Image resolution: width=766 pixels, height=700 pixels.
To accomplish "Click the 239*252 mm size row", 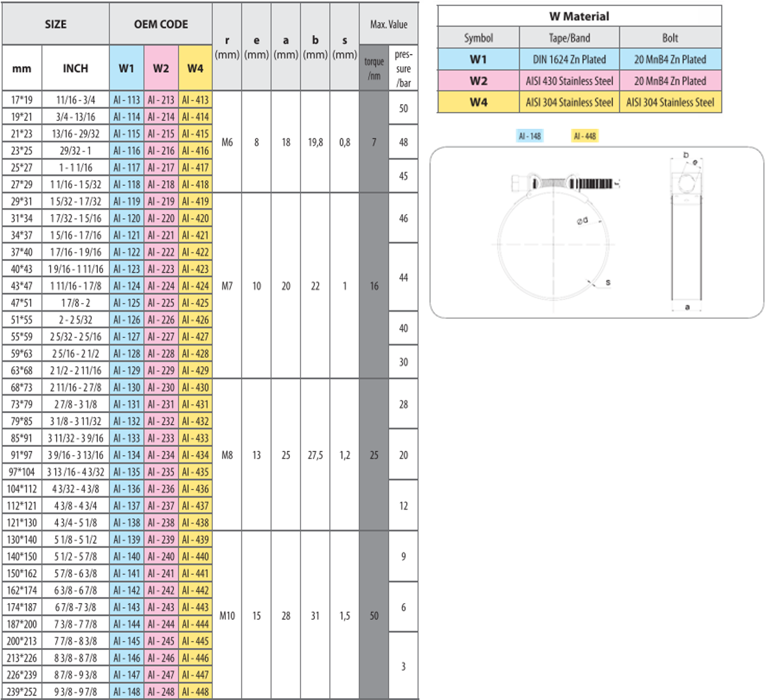I will pyautogui.click(x=21, y=692).
